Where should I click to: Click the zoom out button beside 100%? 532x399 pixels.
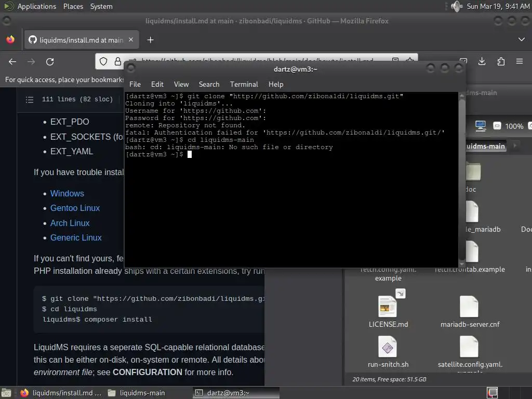pyautogui.click(x=497, y=126)
